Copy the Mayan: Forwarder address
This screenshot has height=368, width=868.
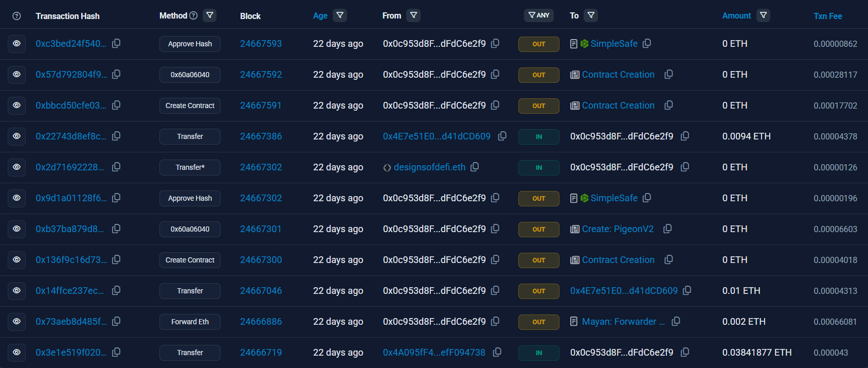click(676, 321)
